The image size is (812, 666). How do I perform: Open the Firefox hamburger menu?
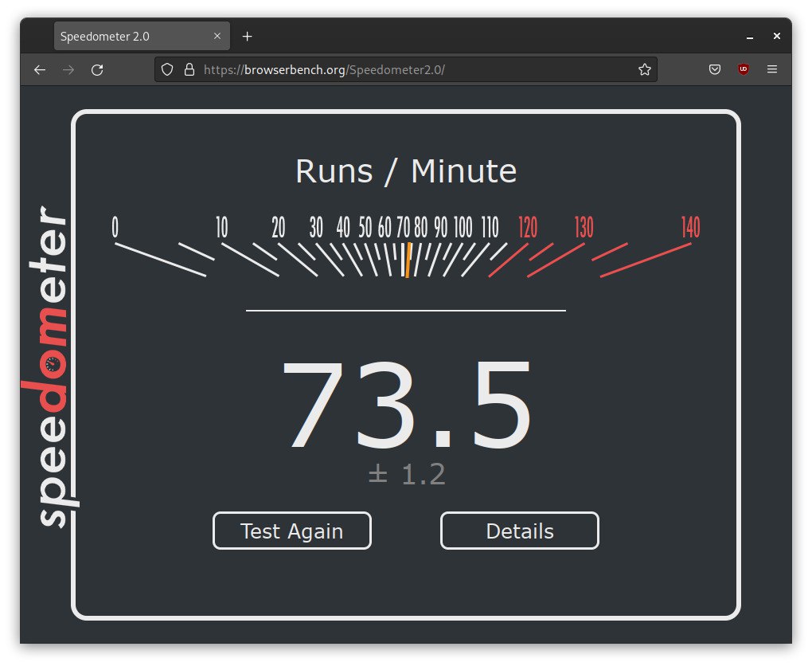tap(771, 69)
